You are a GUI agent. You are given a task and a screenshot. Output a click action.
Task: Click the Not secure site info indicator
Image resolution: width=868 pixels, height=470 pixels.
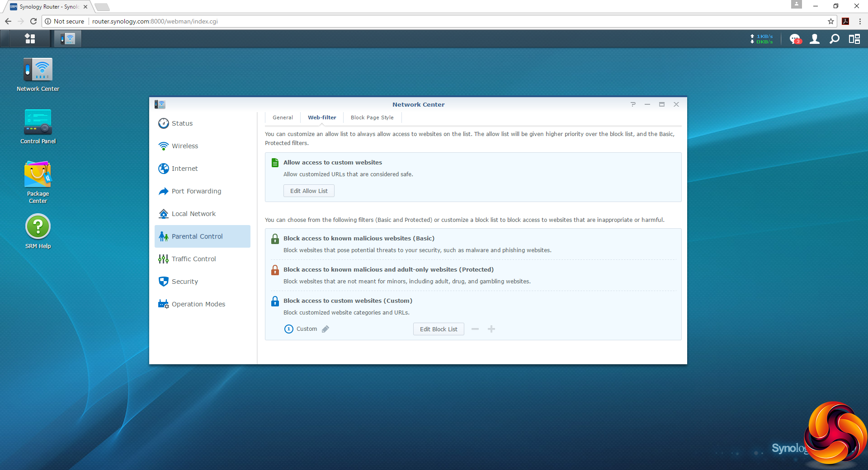pos(64,21)
